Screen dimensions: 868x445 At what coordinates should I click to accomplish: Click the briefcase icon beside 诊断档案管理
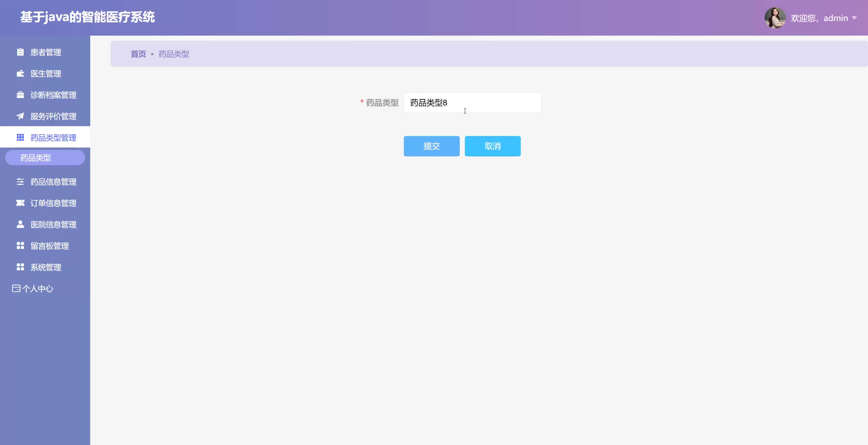tap(20, 95)
